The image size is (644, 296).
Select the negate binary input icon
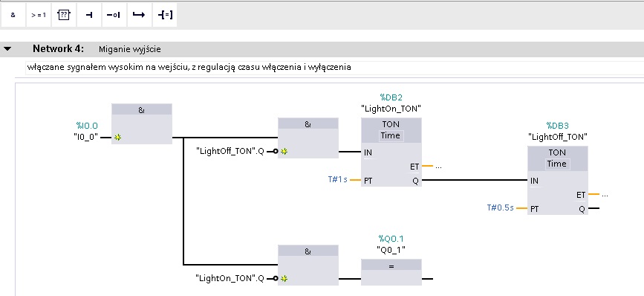point(114,15)
